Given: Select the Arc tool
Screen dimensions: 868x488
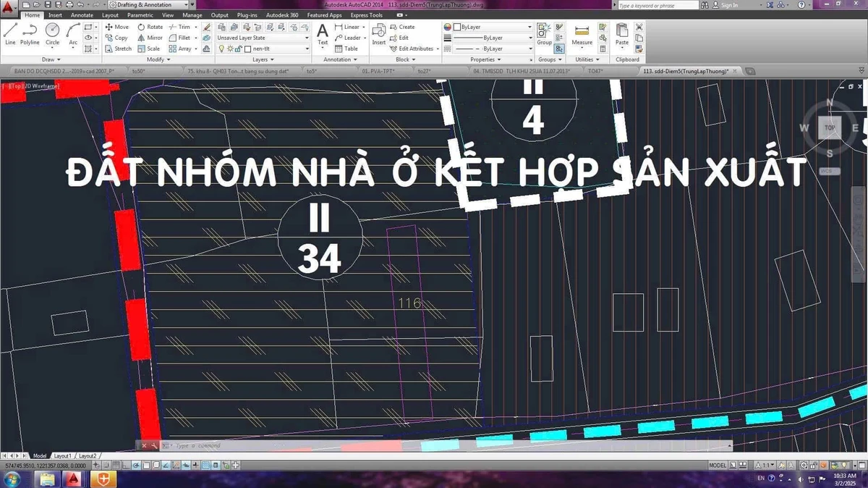Looking at the screenshot, I should pos(73,34).
